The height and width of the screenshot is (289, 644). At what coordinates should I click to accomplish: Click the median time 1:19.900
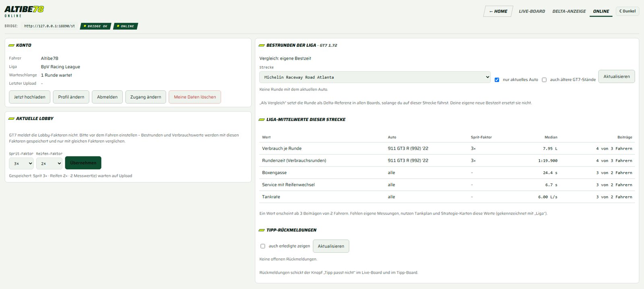point(548,160)
